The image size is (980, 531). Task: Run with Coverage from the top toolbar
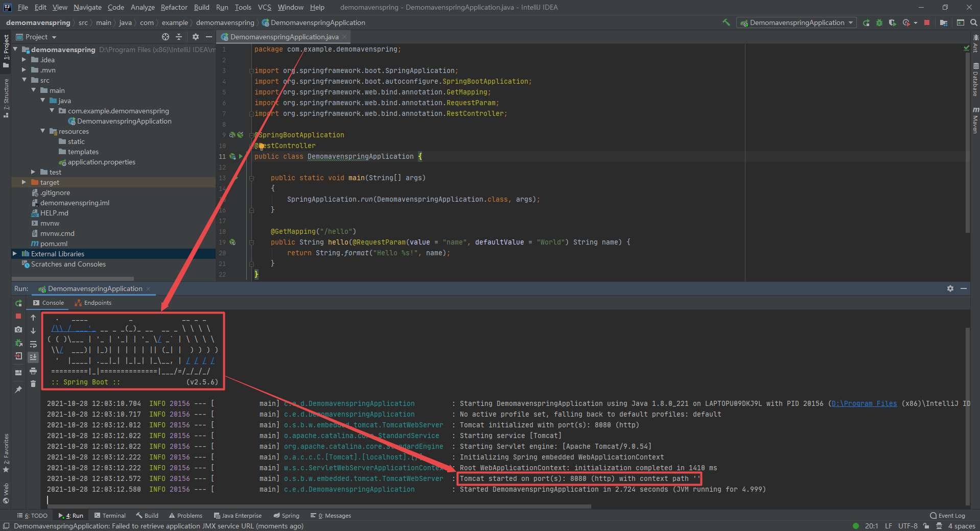tap(892, 22)
